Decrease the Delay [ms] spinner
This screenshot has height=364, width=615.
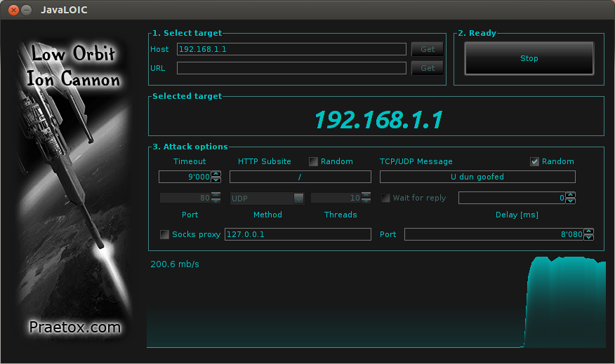point(570,201)
